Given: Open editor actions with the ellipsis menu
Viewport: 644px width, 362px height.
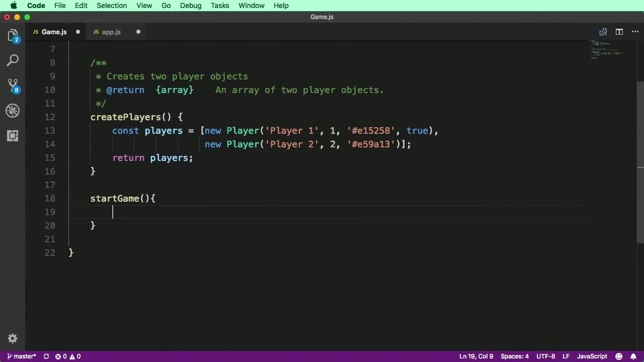Looking at the screenshot, I should (x=635, y=32).
